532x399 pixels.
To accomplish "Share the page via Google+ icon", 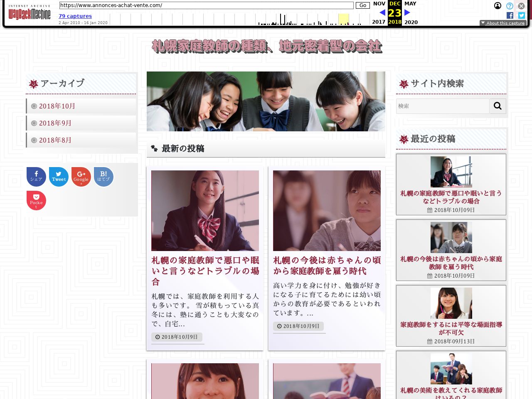I will click(x=81, y=177).
